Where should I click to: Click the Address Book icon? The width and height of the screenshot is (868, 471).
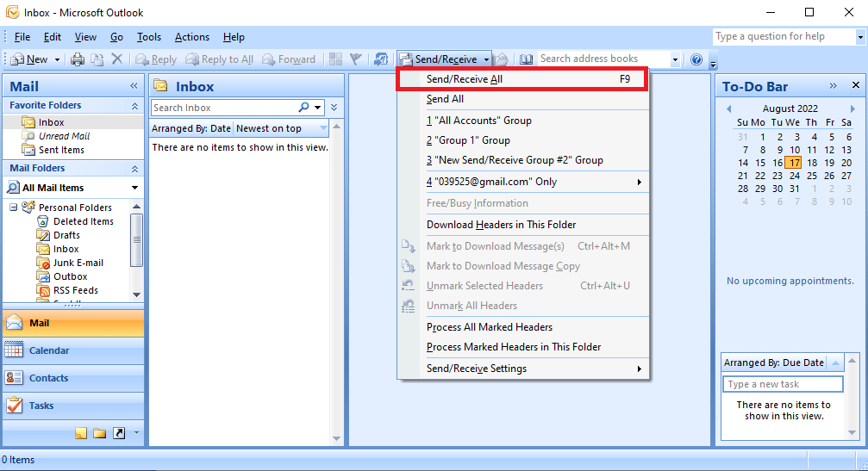[526, 59]
